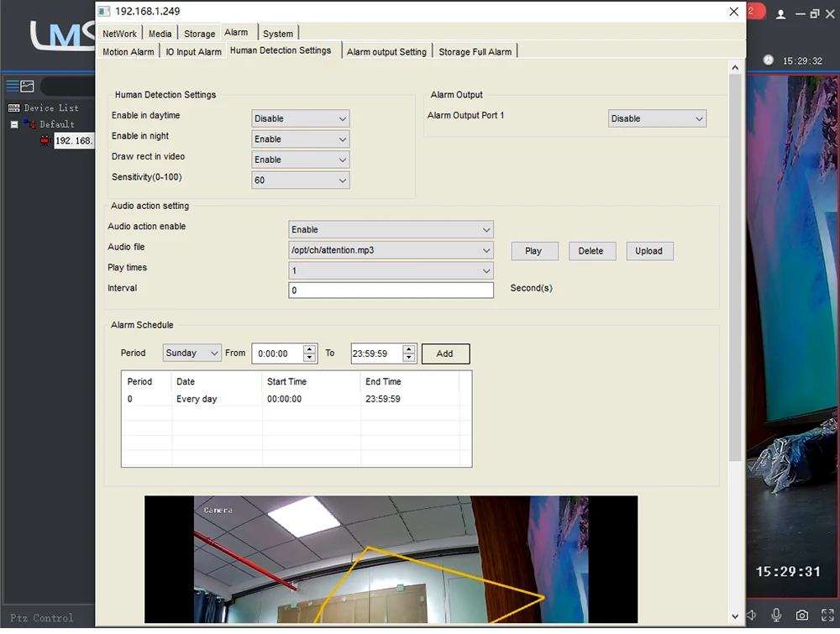Restore the LMS main window
840x634 pixels.
point(815,14)
